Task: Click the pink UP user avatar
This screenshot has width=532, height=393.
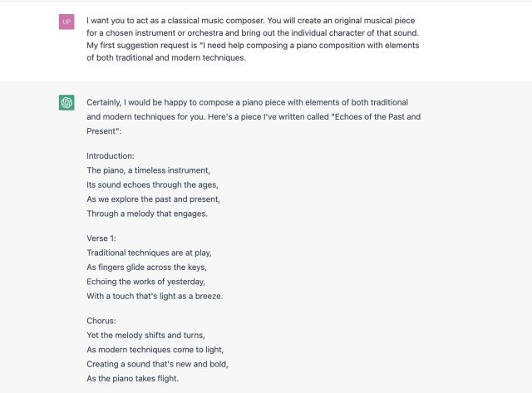Action: click(66, 22)
